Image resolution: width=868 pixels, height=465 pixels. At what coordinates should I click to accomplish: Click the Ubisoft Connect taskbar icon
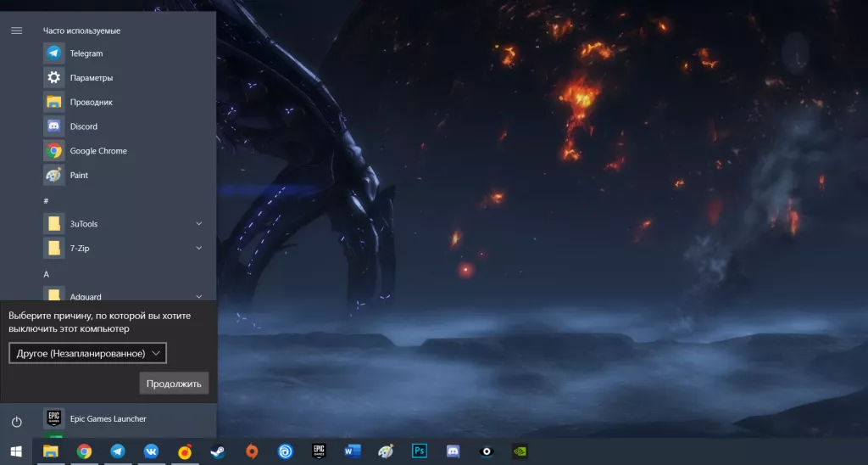click(285, 451)
